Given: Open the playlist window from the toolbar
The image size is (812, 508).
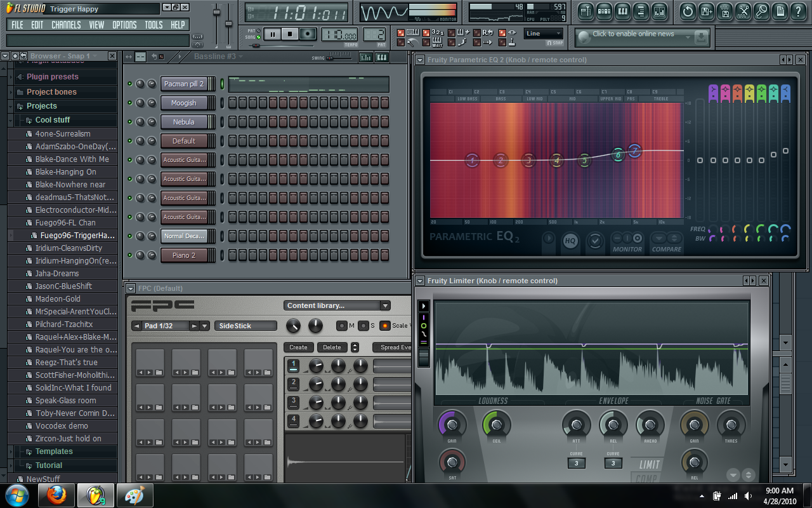Looking at the screenshot, I should pos(586,11).
